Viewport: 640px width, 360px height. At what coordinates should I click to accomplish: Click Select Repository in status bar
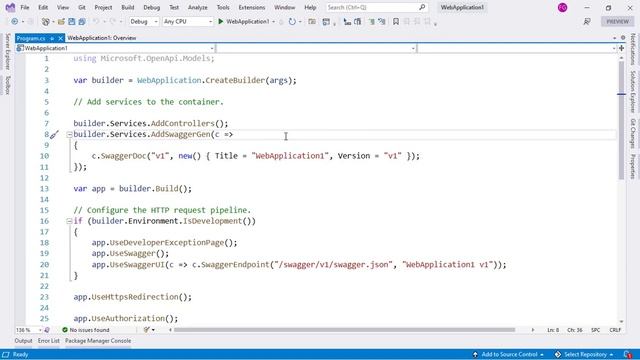pos(585,355)
